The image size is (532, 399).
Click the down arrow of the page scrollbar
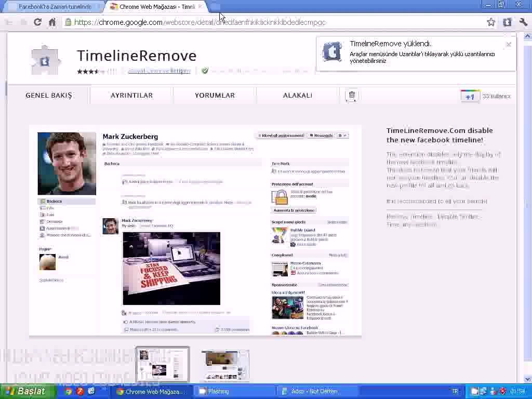tap(528, 379)
